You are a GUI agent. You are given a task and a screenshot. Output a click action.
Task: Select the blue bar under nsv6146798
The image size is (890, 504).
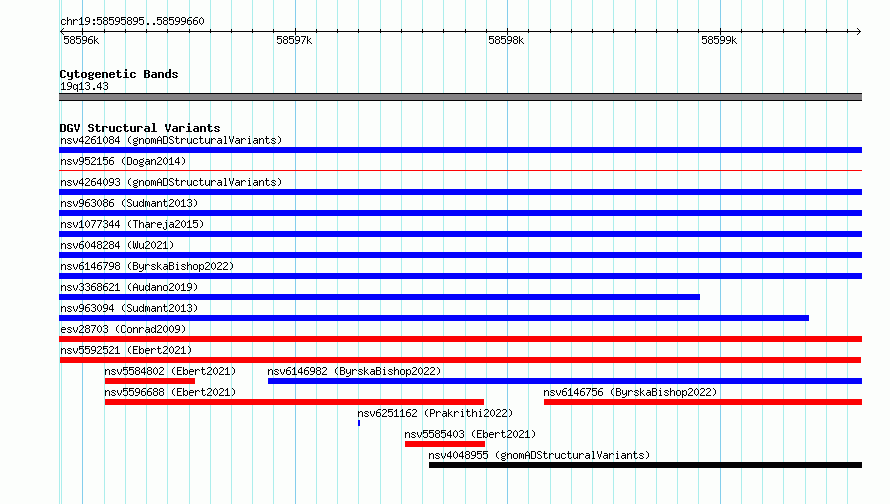(x=460, y=276)
